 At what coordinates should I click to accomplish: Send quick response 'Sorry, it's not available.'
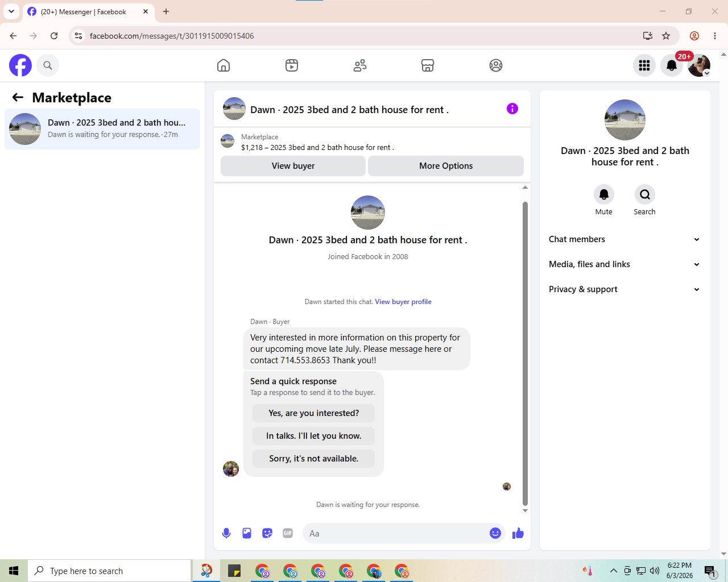tap(314, 459)
